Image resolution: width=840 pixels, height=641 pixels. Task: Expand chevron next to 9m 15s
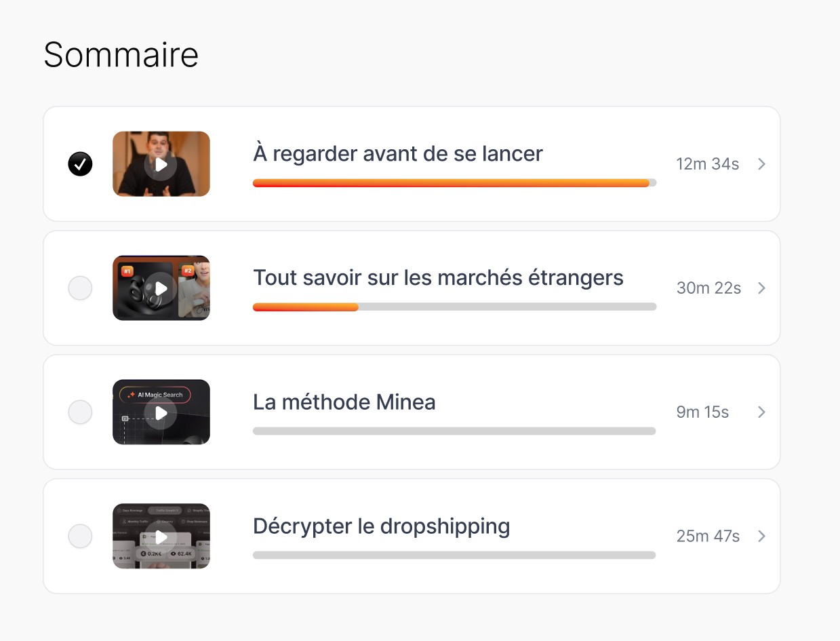tap(761, 412)
